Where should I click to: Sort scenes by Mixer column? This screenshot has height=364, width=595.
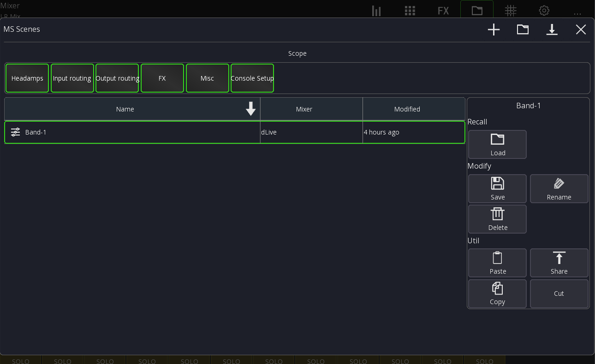304,109
